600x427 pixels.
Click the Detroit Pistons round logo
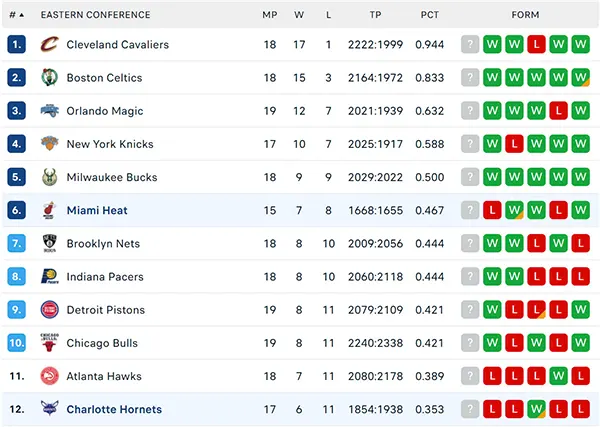click(50, 310)
